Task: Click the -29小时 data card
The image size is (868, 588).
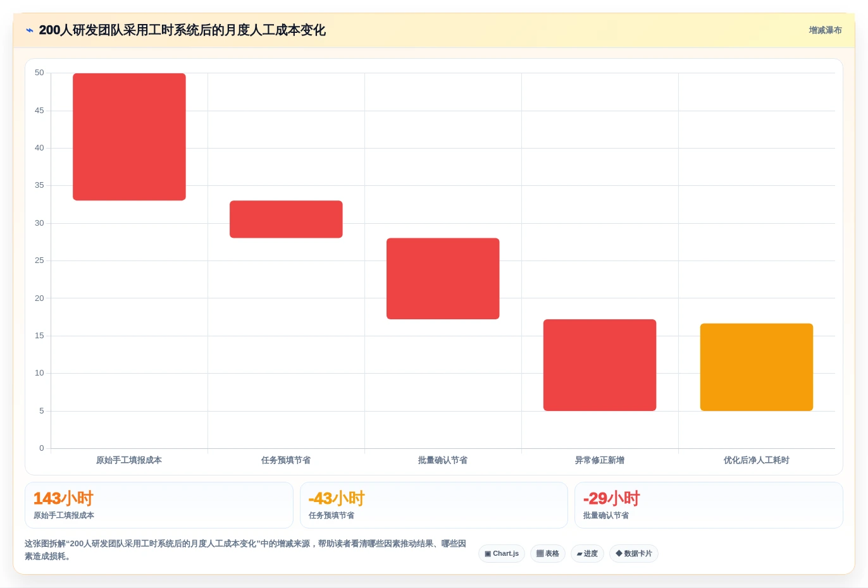Action: click(709, 505)
